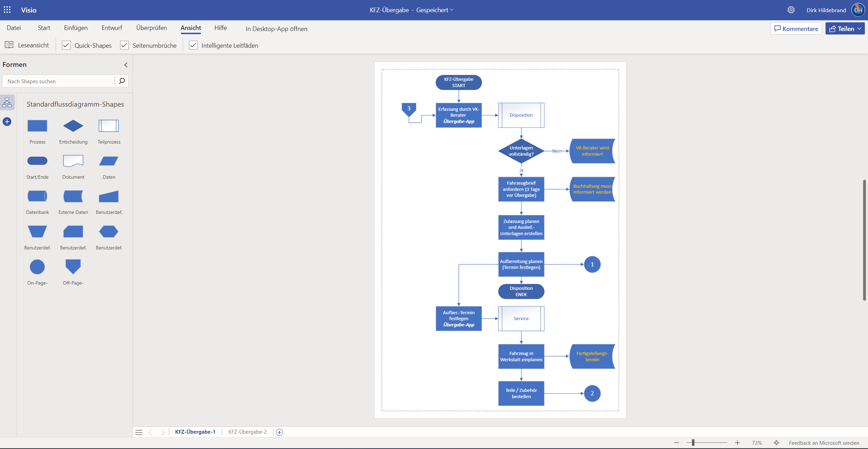Expand the Teilen dropdown arrow
This screenshot has height=449, width=868.
click(x=859, y=29)
